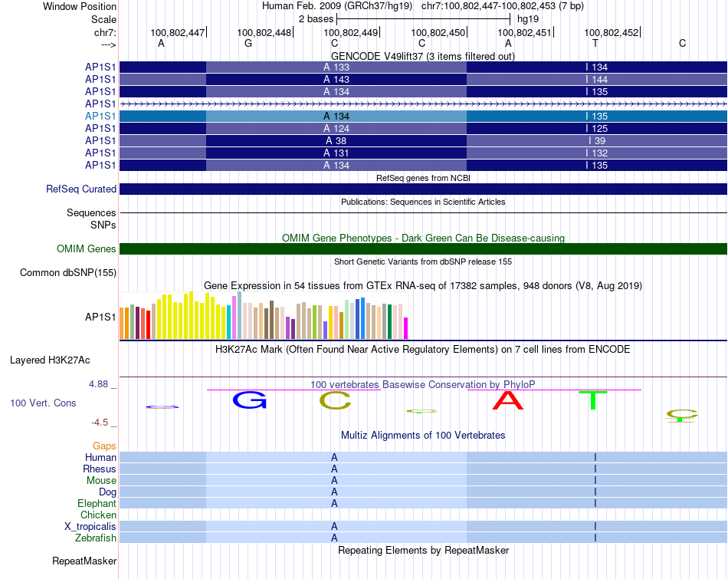This screenshot has height=579, width=728.
Task: Click the GENCODE V49lift37 track title
Action: click(422, 56)
